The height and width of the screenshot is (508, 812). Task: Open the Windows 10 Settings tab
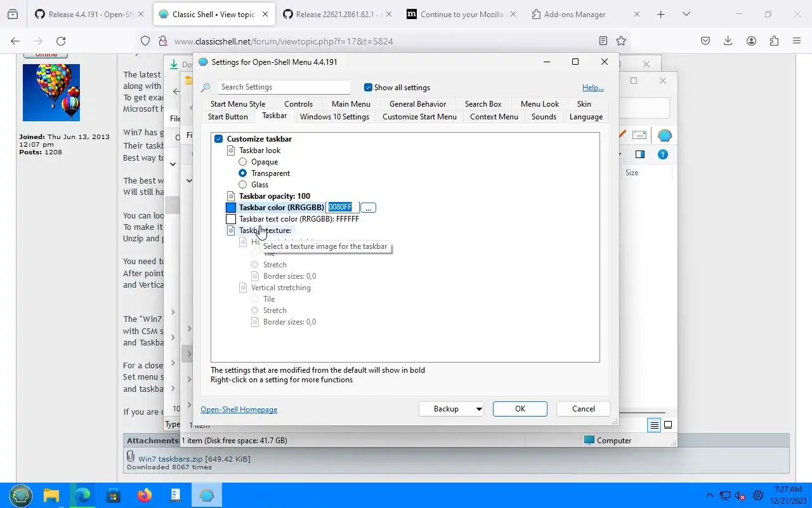pos(334,117)
